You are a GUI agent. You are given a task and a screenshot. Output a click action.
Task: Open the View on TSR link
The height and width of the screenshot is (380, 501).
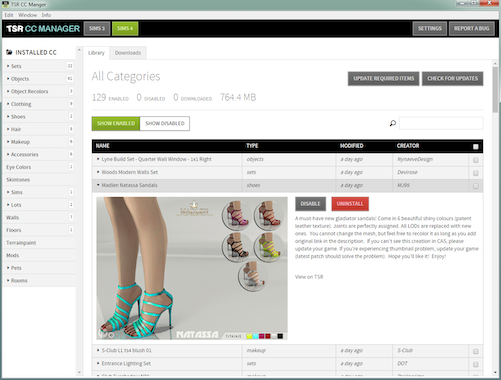(309, 277)
